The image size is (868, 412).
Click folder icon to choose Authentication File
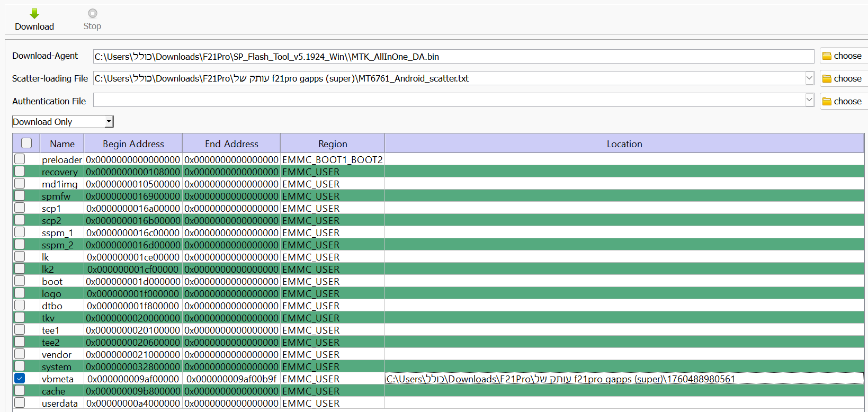tap(827, 102)
